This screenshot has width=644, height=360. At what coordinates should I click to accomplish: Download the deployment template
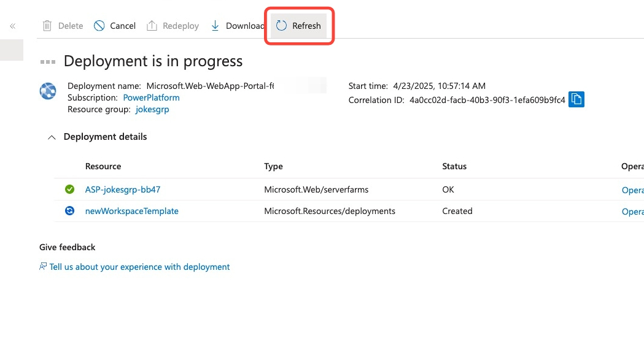click(237, 26)
